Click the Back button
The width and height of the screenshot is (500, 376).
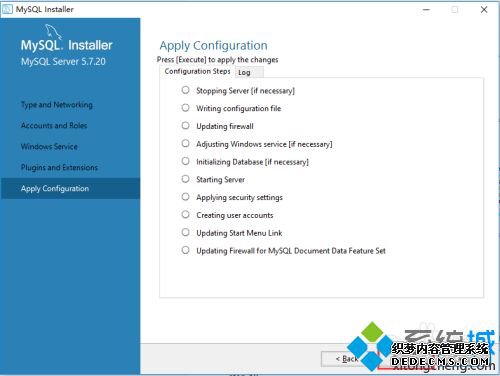tap(347, 359)
